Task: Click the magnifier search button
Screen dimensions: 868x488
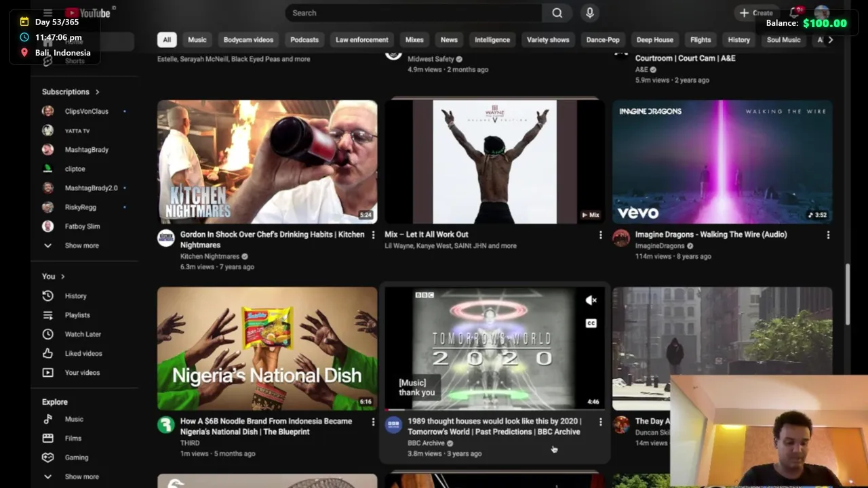Action: pyautogui.click(x=557, y=13)
